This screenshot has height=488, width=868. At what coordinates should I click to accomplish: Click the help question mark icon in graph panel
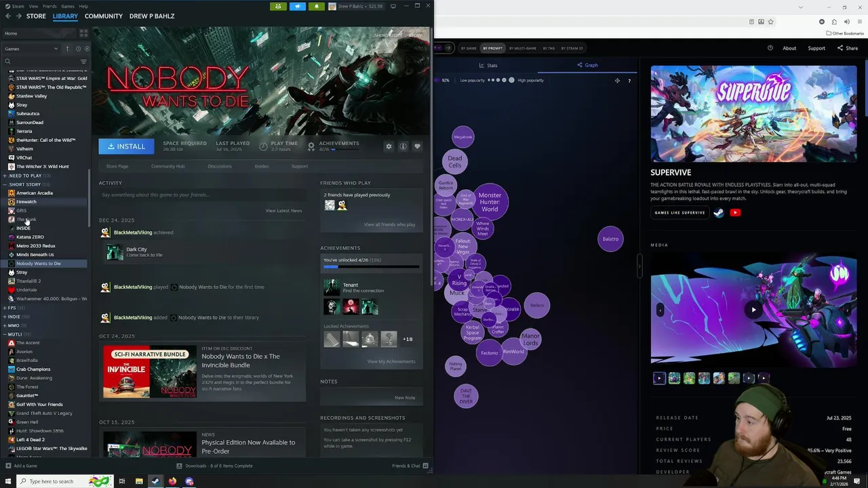[629, 81]
